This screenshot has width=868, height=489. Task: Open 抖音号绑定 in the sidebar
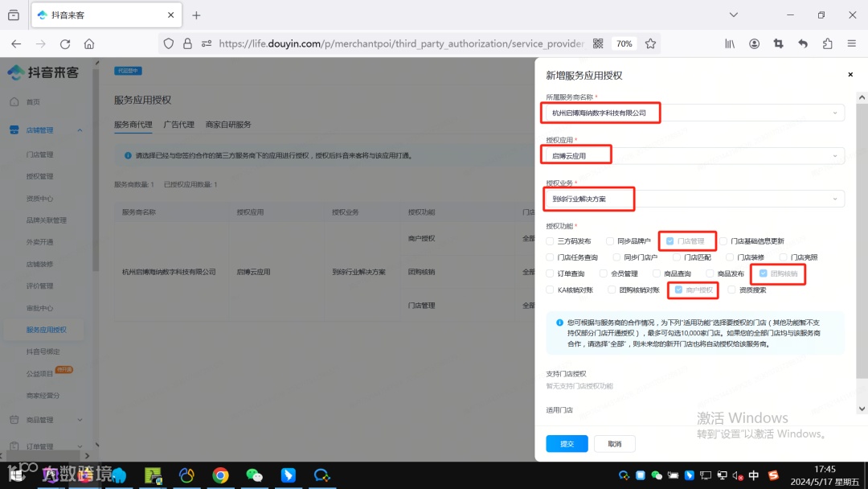point(43,351)
